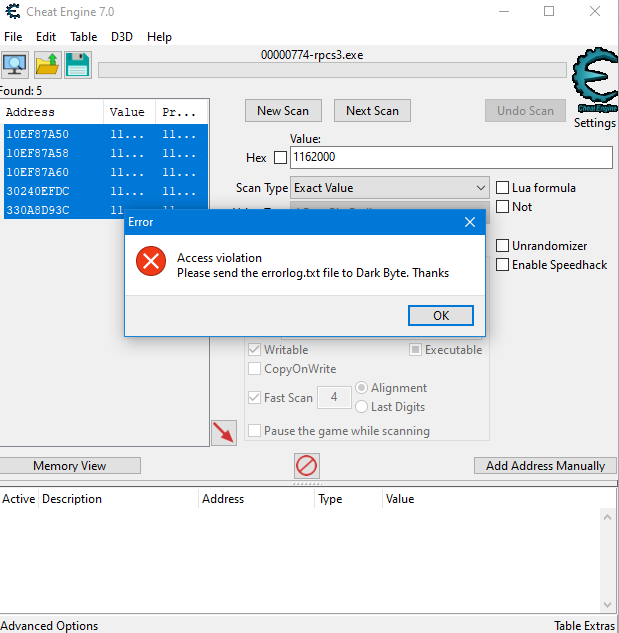Viewport: 619px width, 633px height.
Task: Select address row 10EF87A60
Action: click(106, 172)
